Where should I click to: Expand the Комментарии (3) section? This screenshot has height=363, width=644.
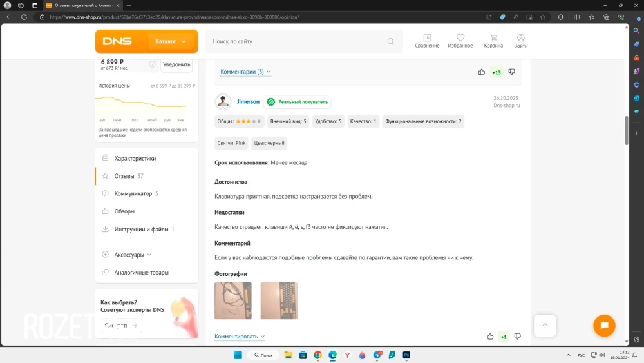click(245, 72)
